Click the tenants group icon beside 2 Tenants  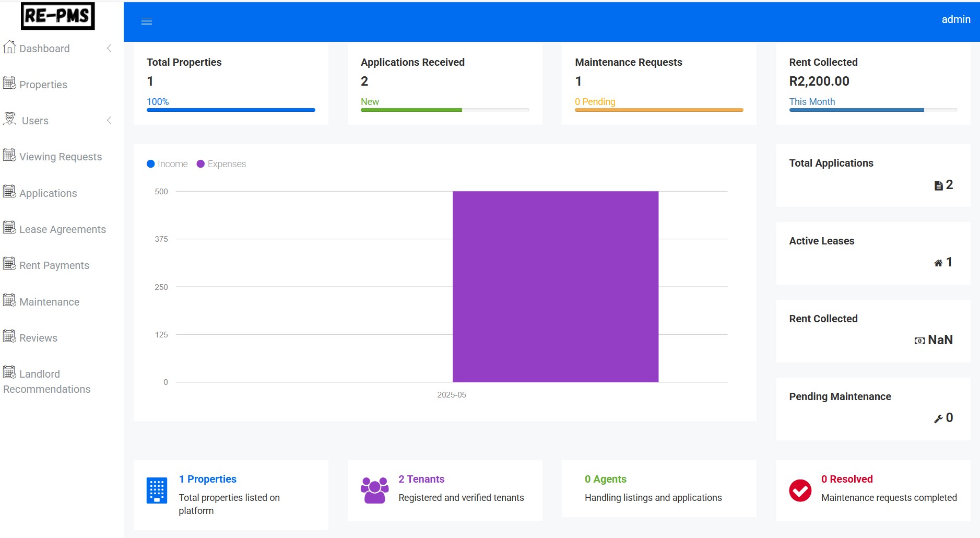(x=374, y=490)
